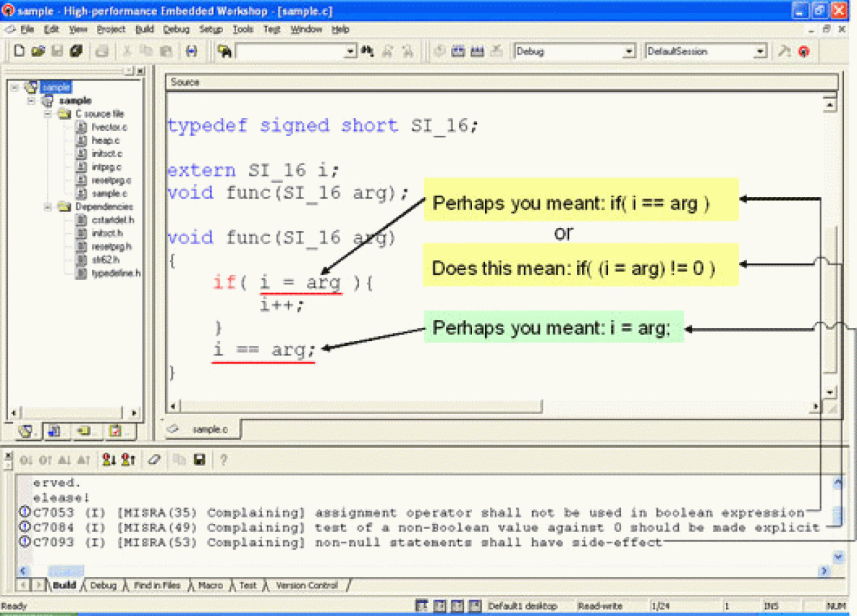Screen dimensions: 857x616
Task: Save build output using the disk icon
Action: [x=199, y=460]
